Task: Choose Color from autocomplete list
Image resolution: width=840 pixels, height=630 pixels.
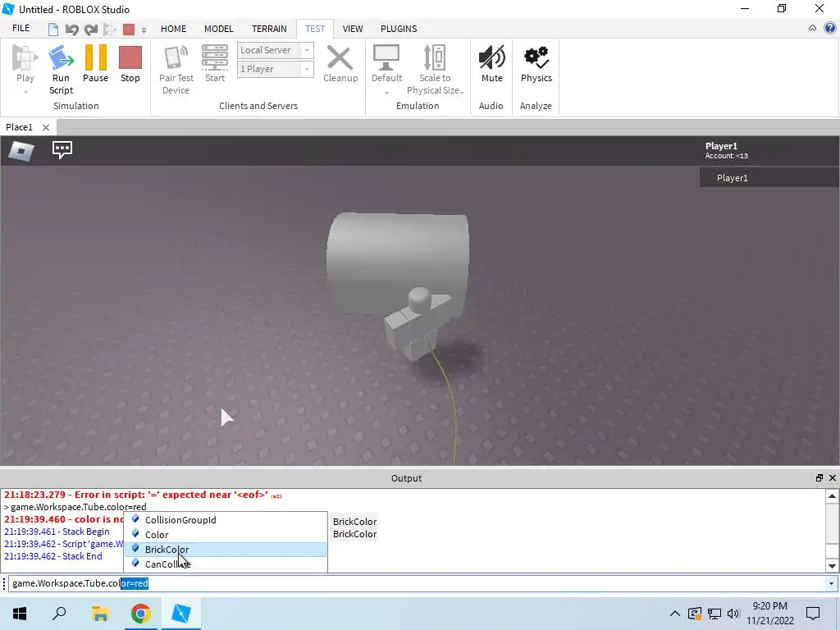Action: pyautogui.click(x=226, y=535)
